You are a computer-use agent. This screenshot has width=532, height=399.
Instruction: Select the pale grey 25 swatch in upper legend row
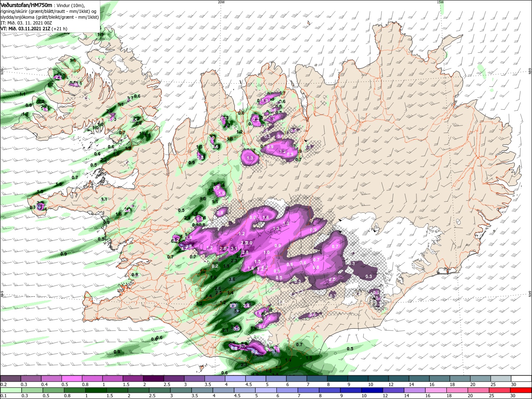coord(501,379)
